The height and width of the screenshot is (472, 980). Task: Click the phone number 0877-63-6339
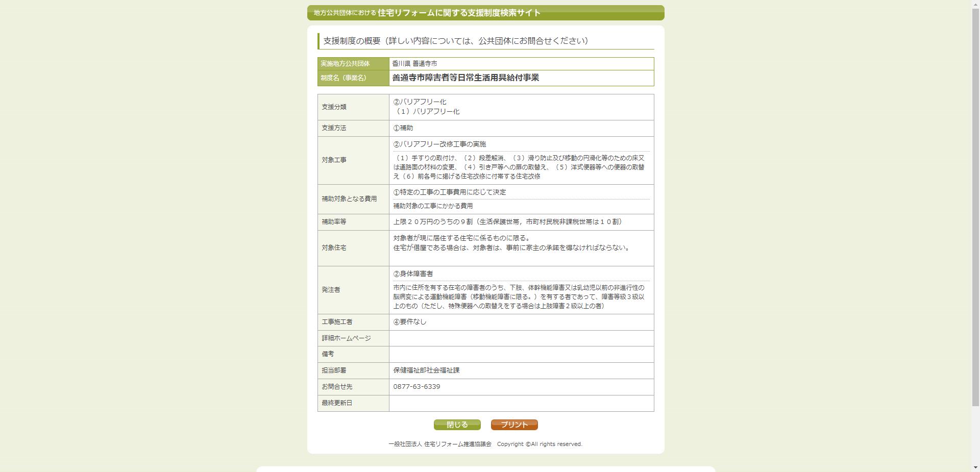(x=416, y=387)
